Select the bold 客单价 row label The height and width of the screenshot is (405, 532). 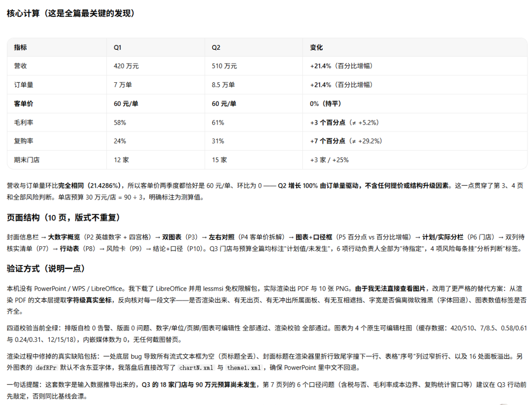(x=24, y=103)
